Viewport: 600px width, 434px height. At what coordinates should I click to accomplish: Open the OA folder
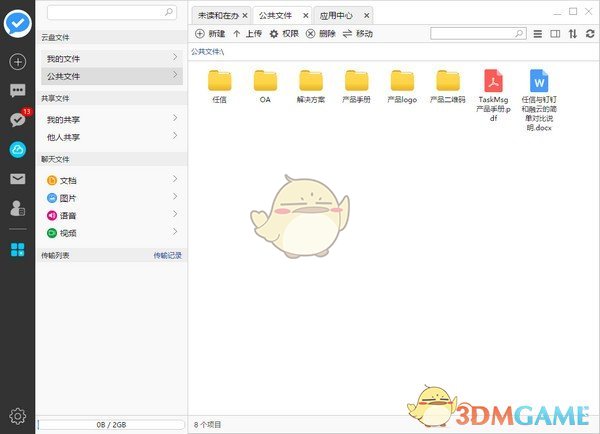pos(265,86)
